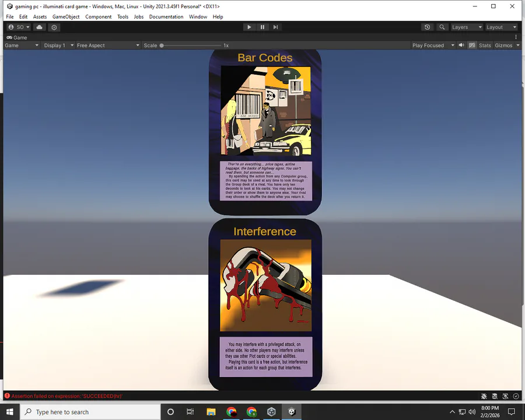Open the Jobs menu
Image resolution: width=525 pixels, height=420 pixels.
(x=139, y=17)
